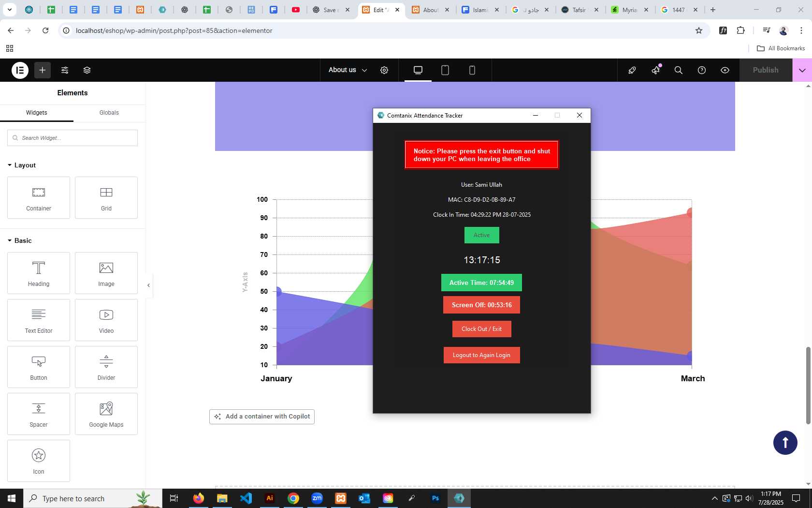
Task: Open the Elementor logo menu
Action: coord(20,70)
